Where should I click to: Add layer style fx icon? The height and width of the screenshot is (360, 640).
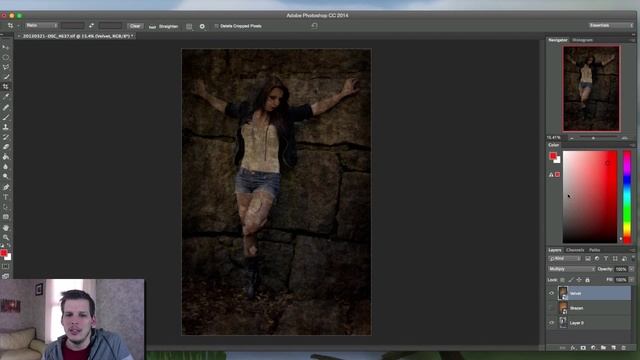573,348
